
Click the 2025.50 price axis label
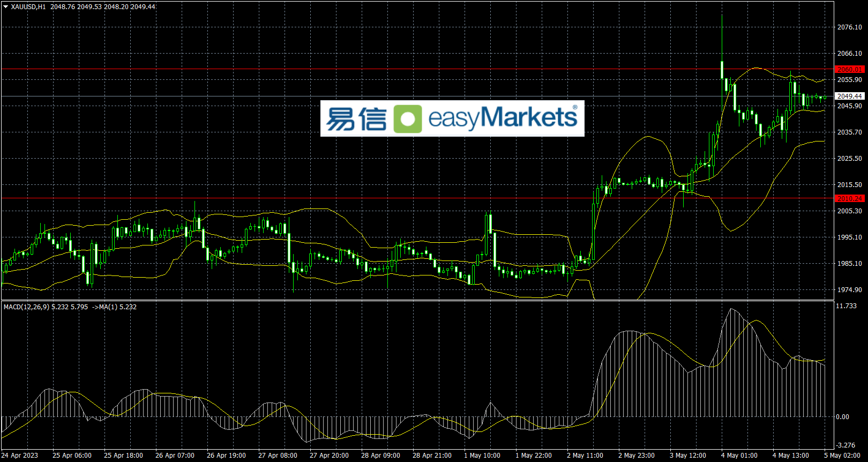(850, 159)
